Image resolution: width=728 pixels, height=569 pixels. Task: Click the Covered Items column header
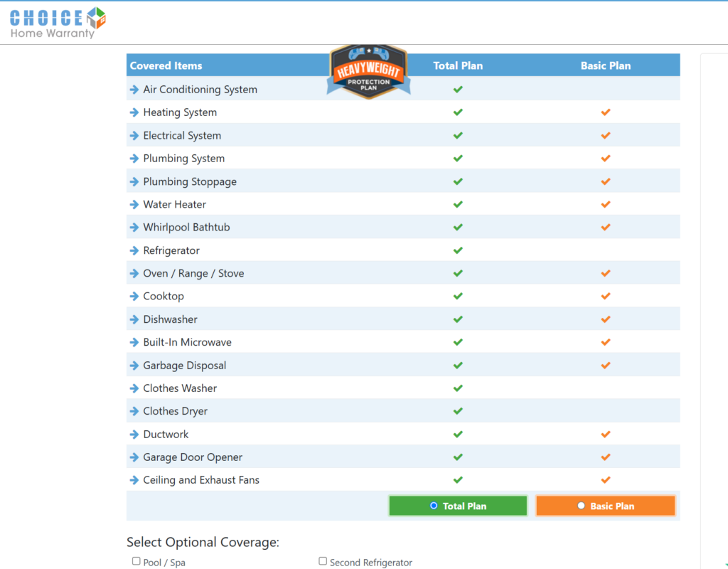pyautogui.click(x=166, y=65)
